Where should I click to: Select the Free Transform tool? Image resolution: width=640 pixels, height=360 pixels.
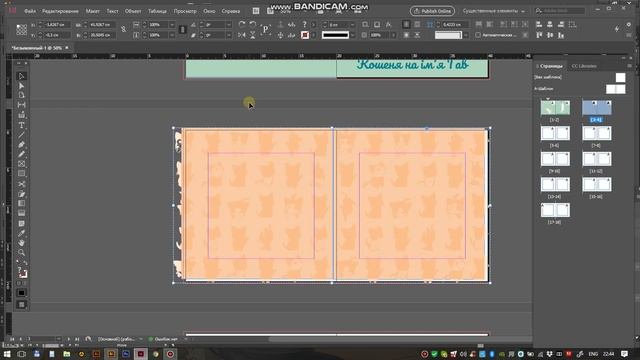pos(21,194)
